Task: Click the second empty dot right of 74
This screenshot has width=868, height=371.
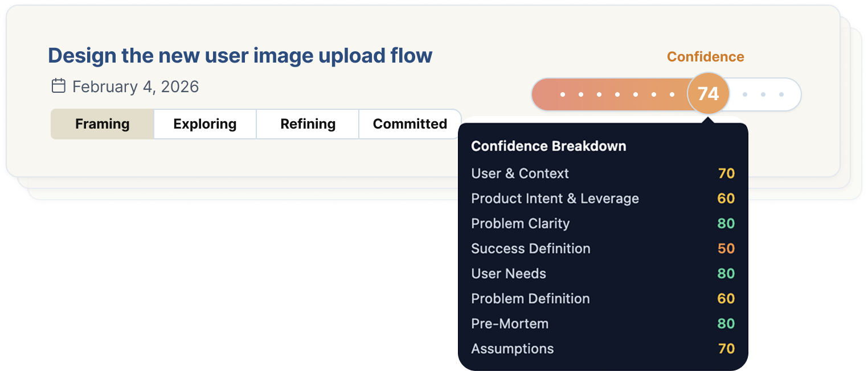Action: pos(763,93)
